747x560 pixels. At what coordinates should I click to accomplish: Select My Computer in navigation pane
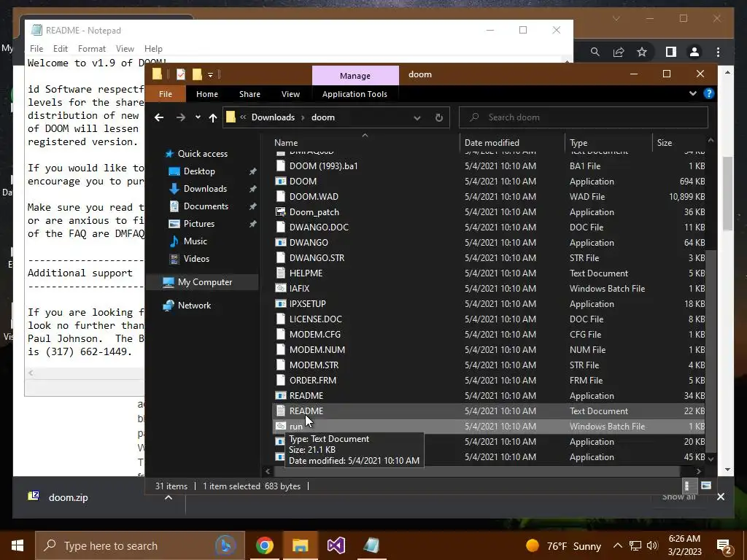tap(205, 282)
